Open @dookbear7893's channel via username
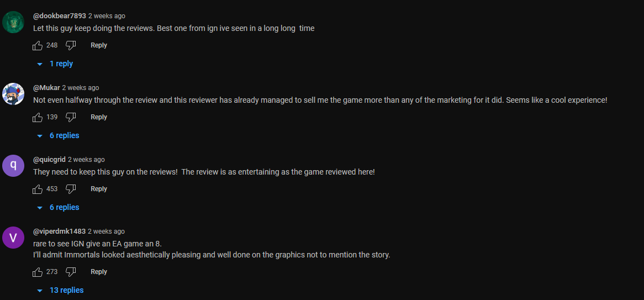The height and width of the screenshot is (300, 644). click(x=60, y=16)
